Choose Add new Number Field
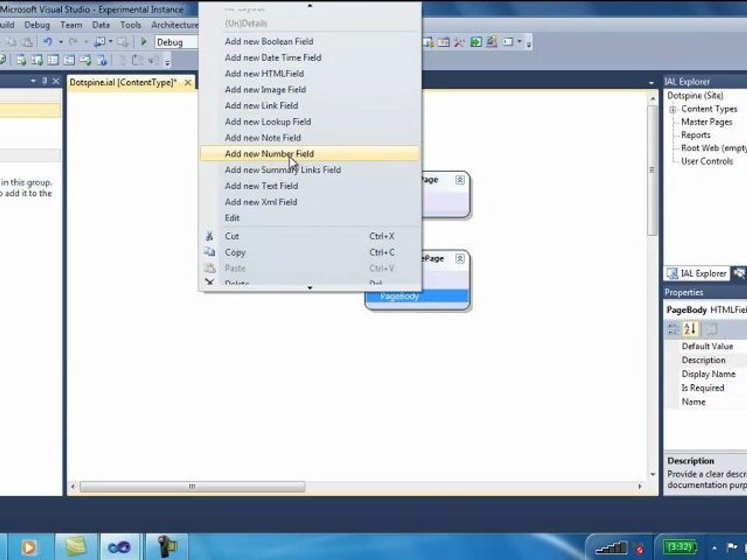Image resolution: width=747 pixels, height=560 pixels. point(310,154)
